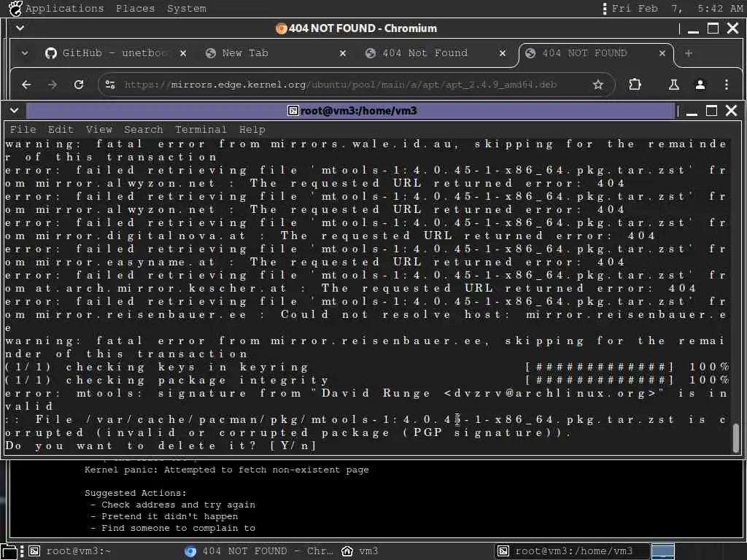Screen dimensions: 747x560
Task: Switch to 404 NOT FOUND Chromium taskbar item
Action: (259, 551)
